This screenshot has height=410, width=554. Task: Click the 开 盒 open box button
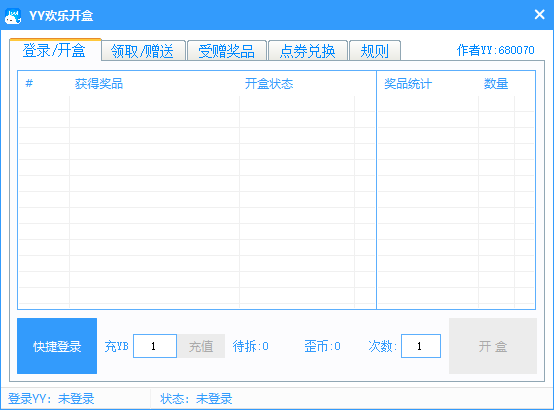pos(493,346)
